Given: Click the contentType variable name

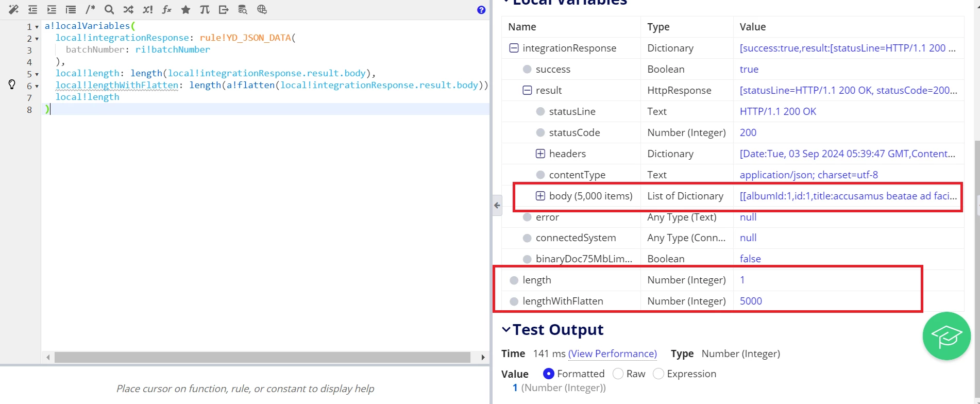Looking at the screenshot, I should (x=577, y=175).
